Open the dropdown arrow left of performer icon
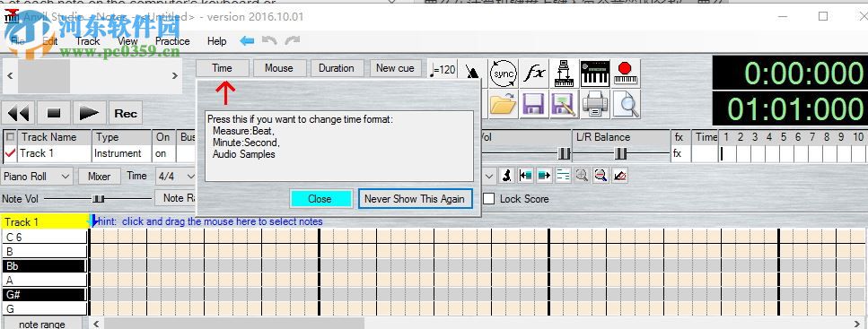Viewport: 868px width, 329px height. 489,177
